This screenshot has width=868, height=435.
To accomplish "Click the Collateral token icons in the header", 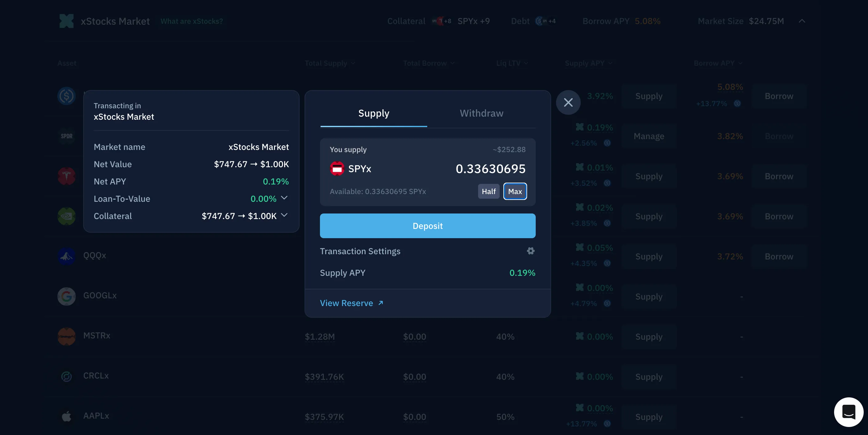I will (441, 21).
